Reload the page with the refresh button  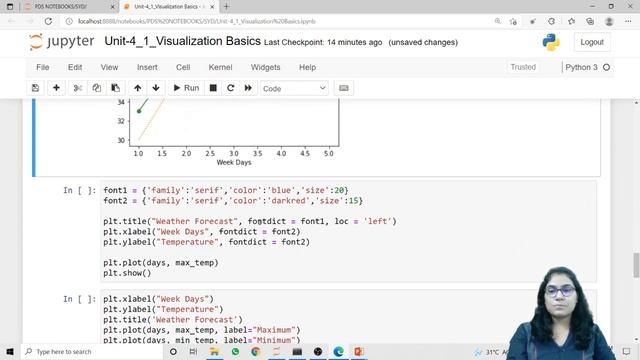(48, 21)
